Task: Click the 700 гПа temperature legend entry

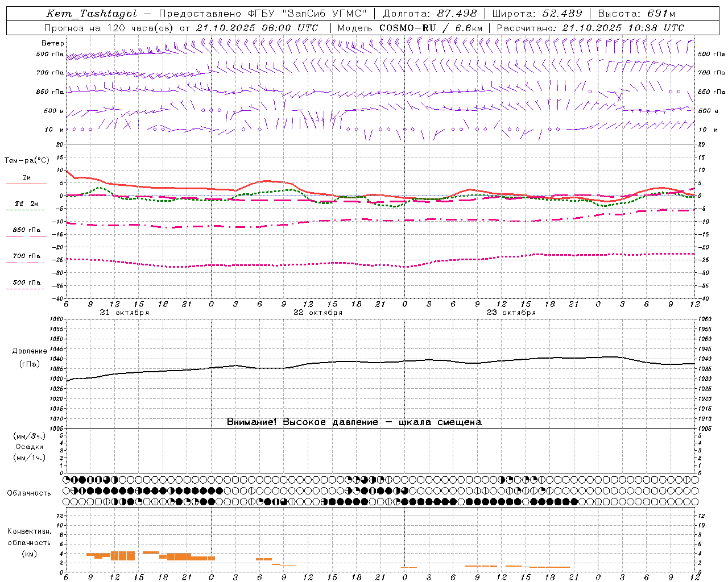Action: click(x=27, y=256)
